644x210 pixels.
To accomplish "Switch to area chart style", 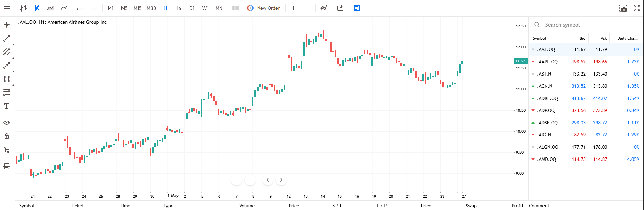I will pos(50,8).
